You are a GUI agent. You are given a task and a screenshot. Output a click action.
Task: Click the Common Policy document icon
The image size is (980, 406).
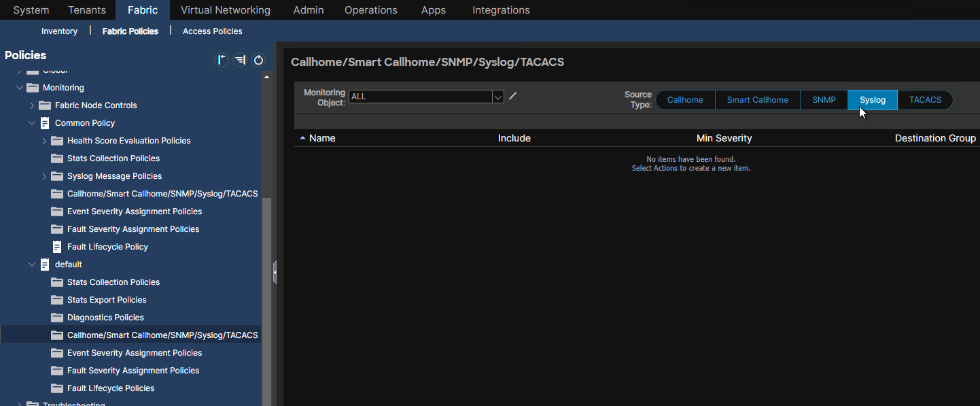pyautogui.click(x=45, y=123)
